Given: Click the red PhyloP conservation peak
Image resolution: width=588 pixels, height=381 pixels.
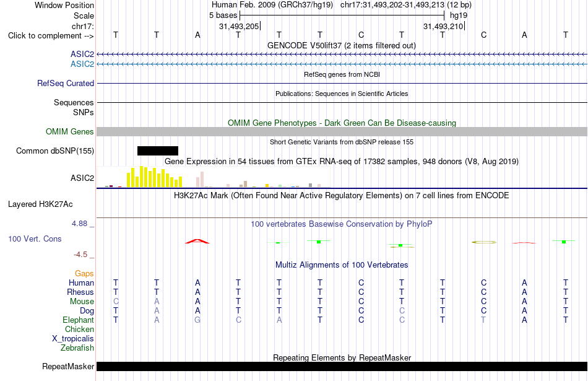Looking at the screenshot, I should click(x=197, y=241).
